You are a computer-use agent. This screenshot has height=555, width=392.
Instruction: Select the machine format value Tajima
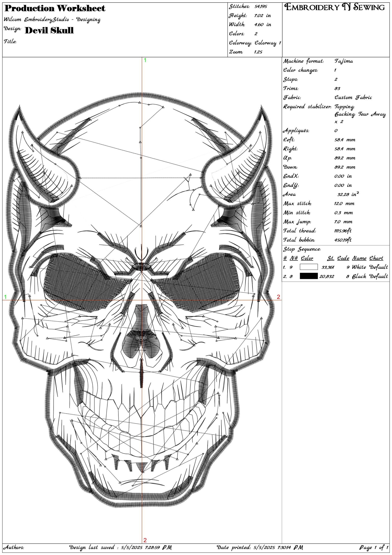point(343,61)
